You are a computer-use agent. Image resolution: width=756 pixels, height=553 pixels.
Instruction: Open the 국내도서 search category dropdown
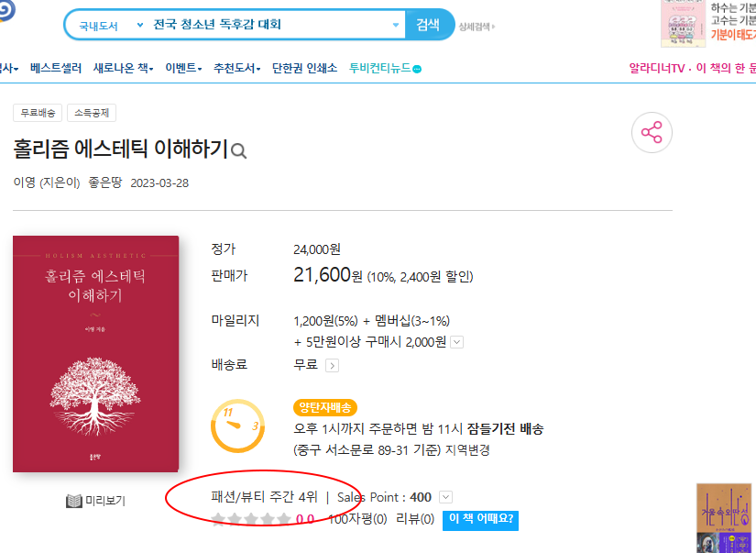coord(109,25)
